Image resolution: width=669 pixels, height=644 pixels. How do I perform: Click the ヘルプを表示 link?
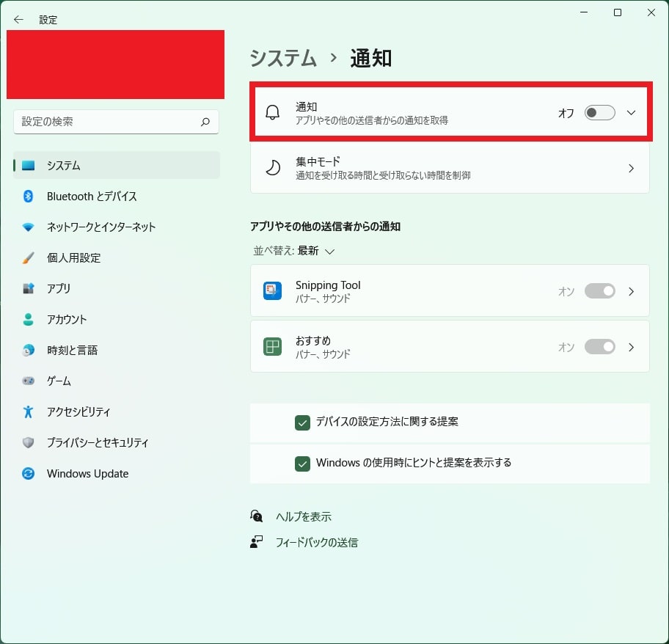click(304, 516)
